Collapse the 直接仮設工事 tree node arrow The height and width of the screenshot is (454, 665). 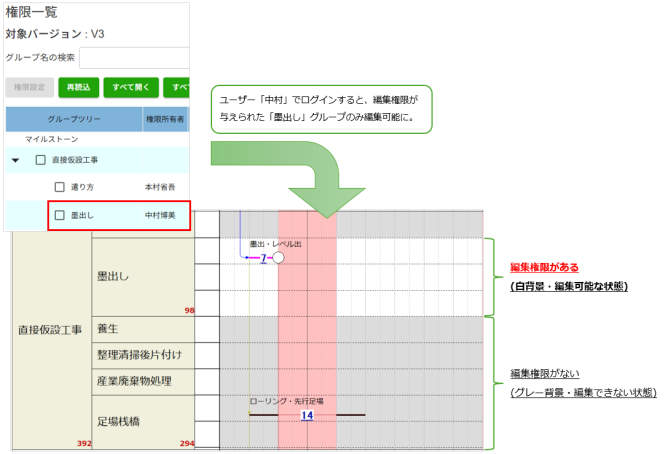(x=16, y=160)
